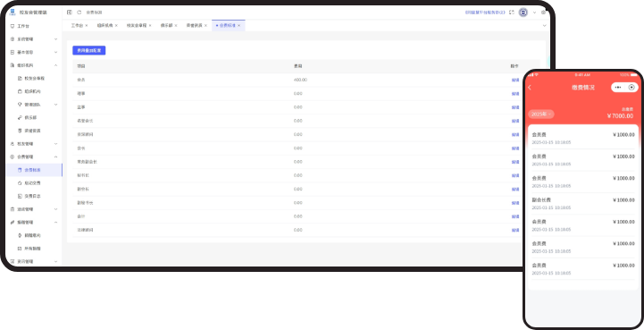
Task: Tap the circle close icon in phone capsule
Action: (631, 88)
